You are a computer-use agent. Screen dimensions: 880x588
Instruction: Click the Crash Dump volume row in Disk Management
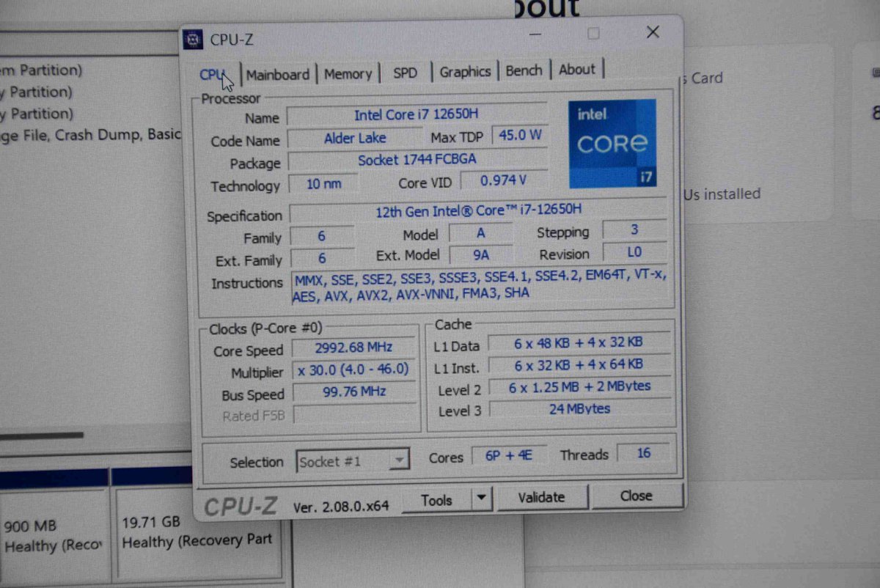point(89,136)
